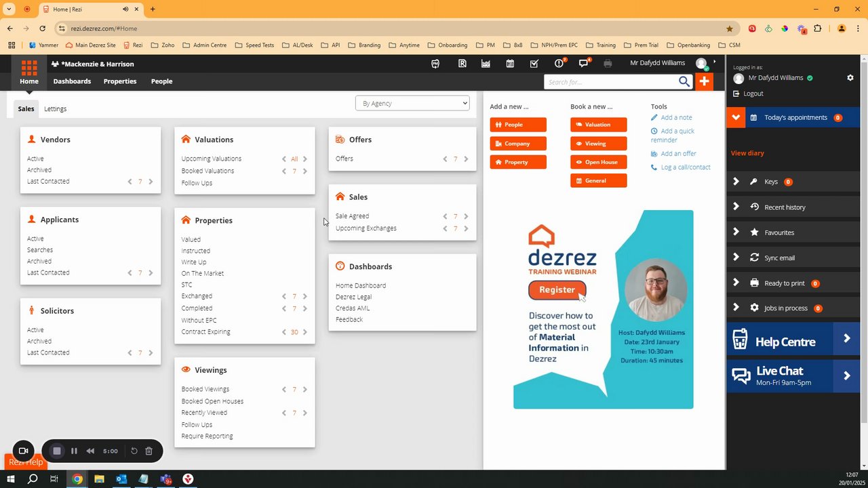Click the magnifier search icon
Image resolution: width=868 pixels, height=488 pixels.
coord(684,82)
